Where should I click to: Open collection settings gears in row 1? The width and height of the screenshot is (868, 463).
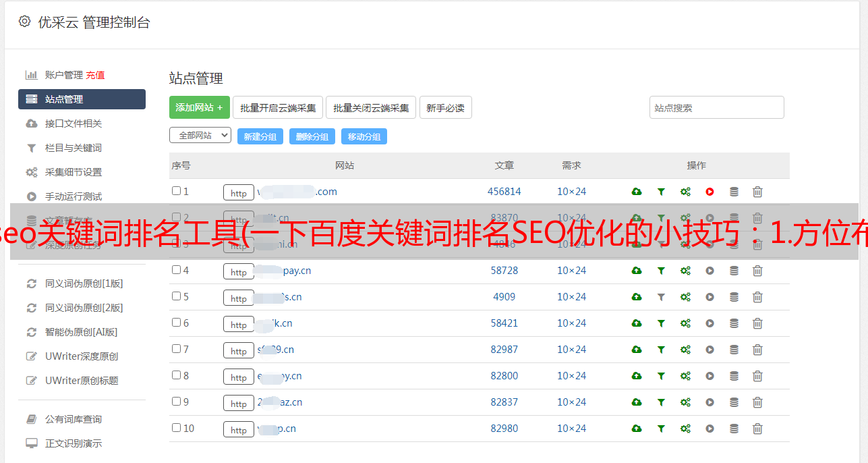[x=685, y=192]
